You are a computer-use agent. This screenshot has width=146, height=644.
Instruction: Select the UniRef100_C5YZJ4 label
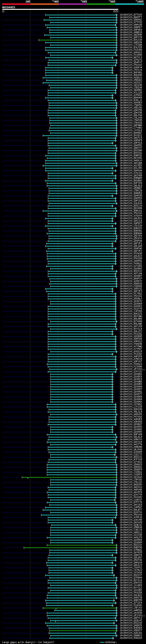[x=131, y=70]
